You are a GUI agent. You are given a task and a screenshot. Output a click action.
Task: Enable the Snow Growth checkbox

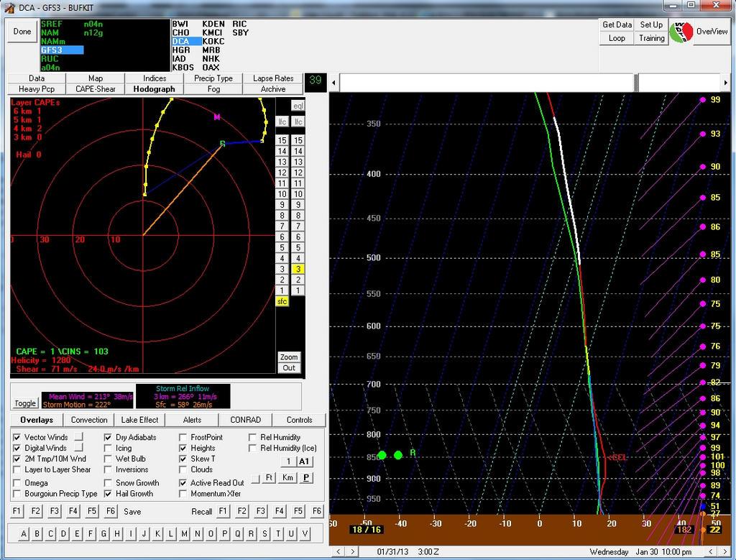coord(108,482)
